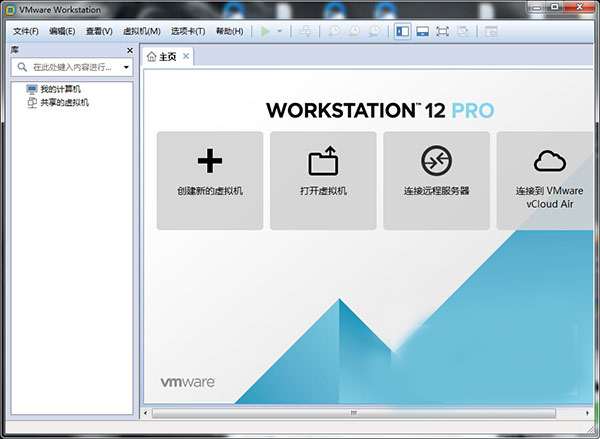Open the 编辑(E) menu
The image size is (600, 439).
click(x=62, y=31)
